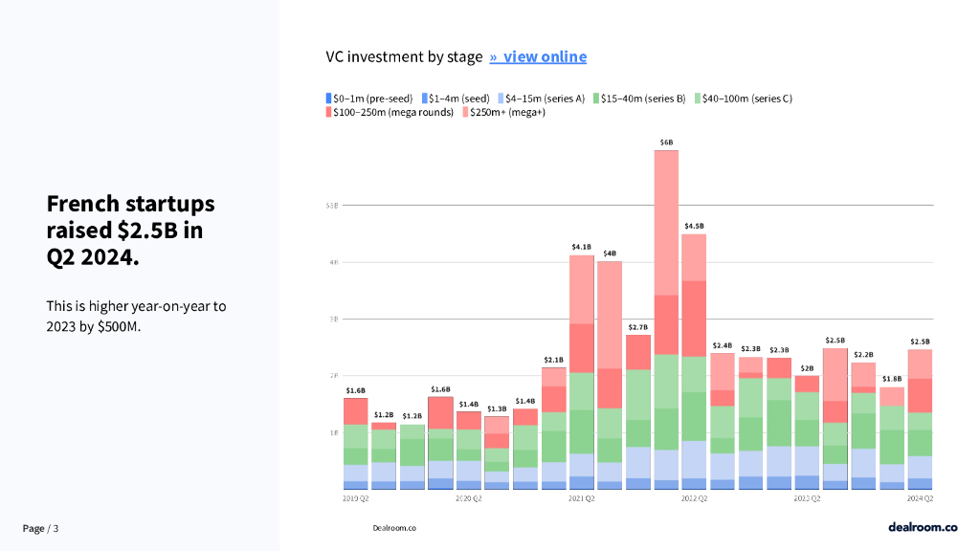Click the 'Page / 3' page indicator
980x551 pixels.
(x=40, y=528)
